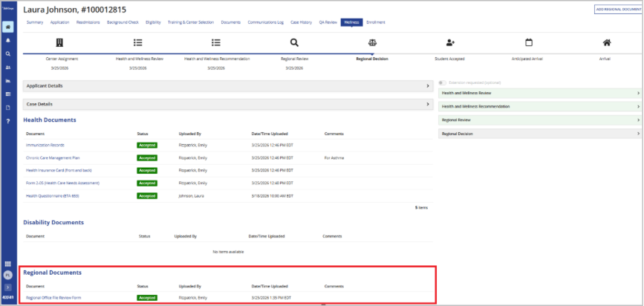Click the Laura Johnson, #100012815 title
This screenshot has width=644, height=306.
tap(75, 10)
